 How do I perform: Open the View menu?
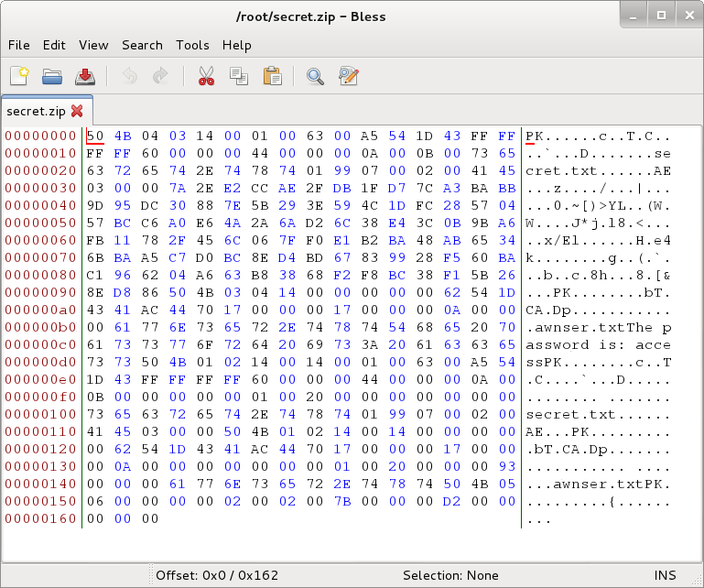[x=93, y=45]
